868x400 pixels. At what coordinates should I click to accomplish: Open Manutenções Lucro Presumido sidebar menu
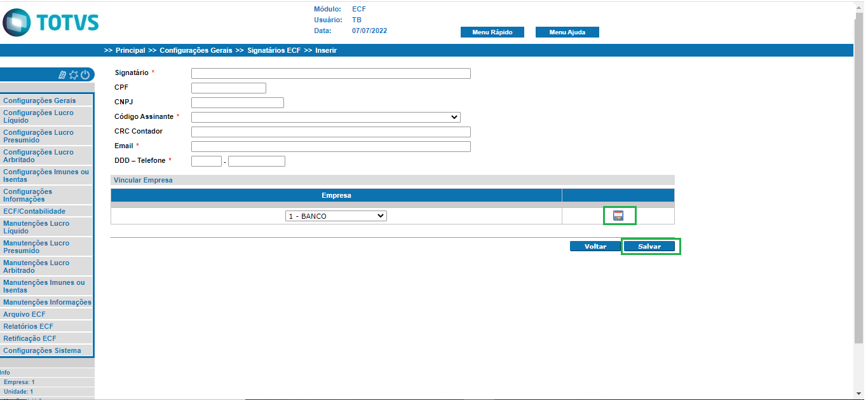tap(47, 247)
